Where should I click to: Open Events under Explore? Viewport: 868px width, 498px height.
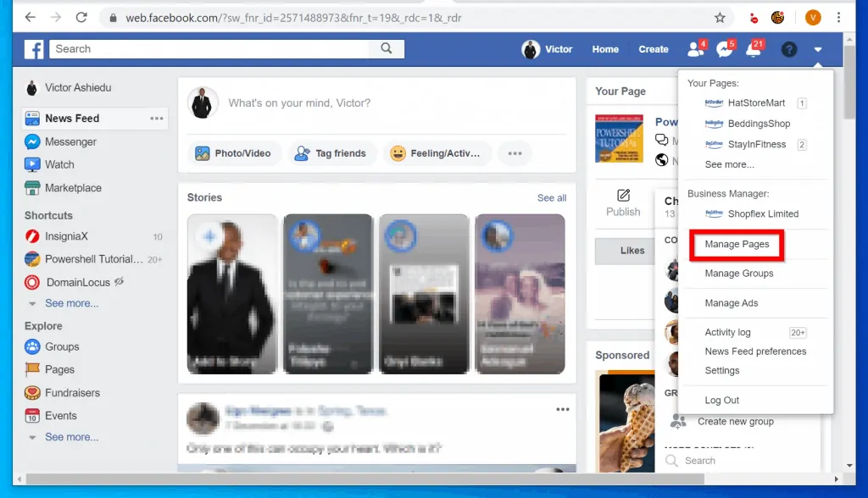(58, 415)
